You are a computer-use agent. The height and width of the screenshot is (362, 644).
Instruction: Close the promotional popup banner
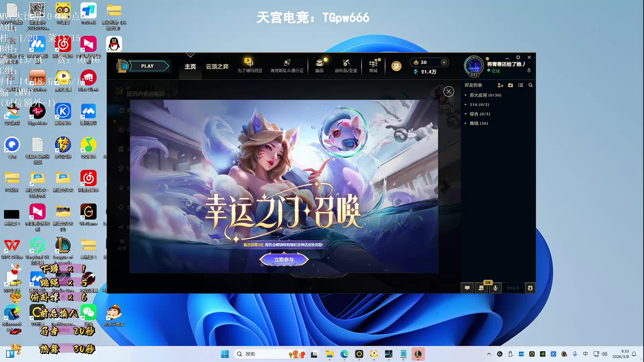tap(449, 92)
